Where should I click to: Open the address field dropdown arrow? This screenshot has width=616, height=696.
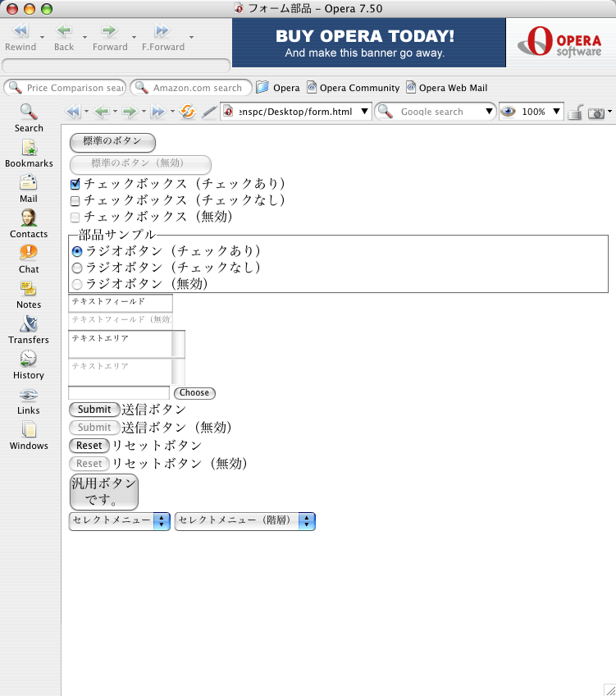364,112
